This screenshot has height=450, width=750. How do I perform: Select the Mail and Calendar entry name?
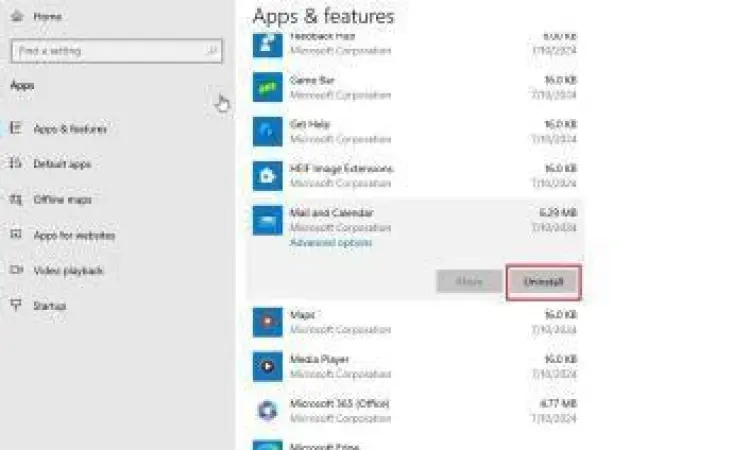(x=331, y=213)
